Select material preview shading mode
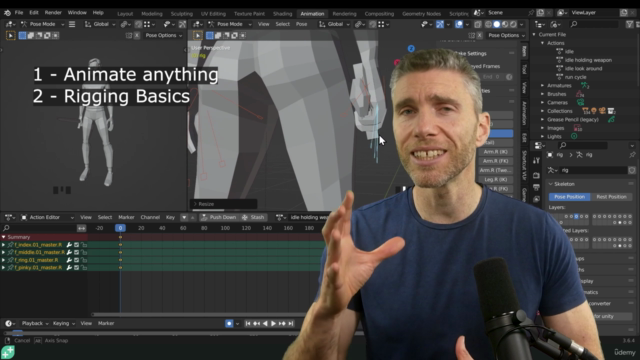Image resolution: width=640 pixels, height=360 pixels. point(505,24)
